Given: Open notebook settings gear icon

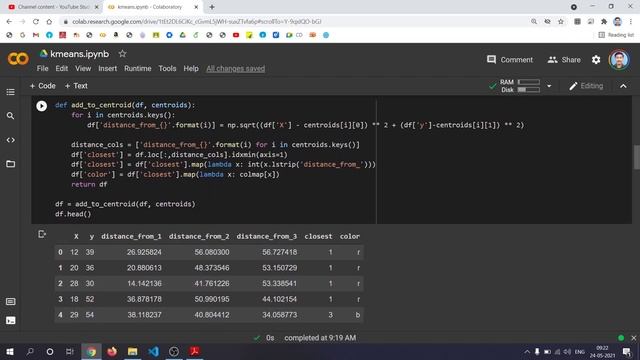Looking at the screenshot, I should (596, 60).
